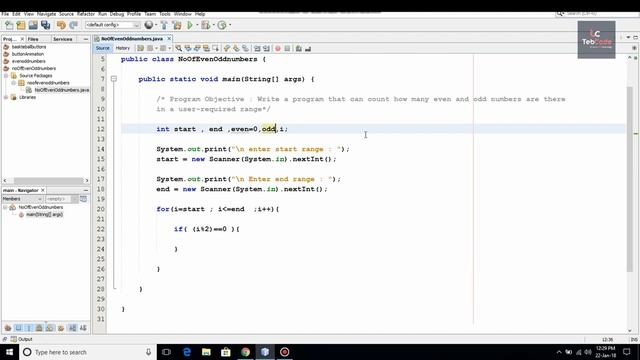Click the Shift Line Left icon

[x=257, y=49]
